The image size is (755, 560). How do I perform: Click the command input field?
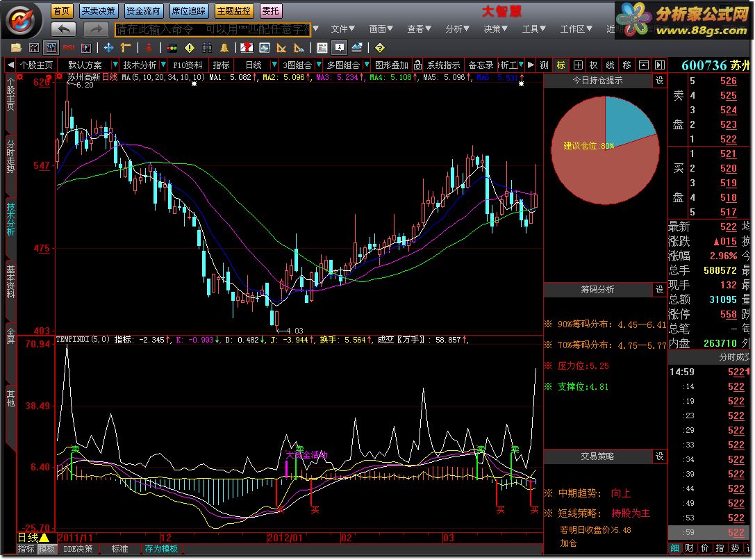pyautogui.click(x=213, y=29)
